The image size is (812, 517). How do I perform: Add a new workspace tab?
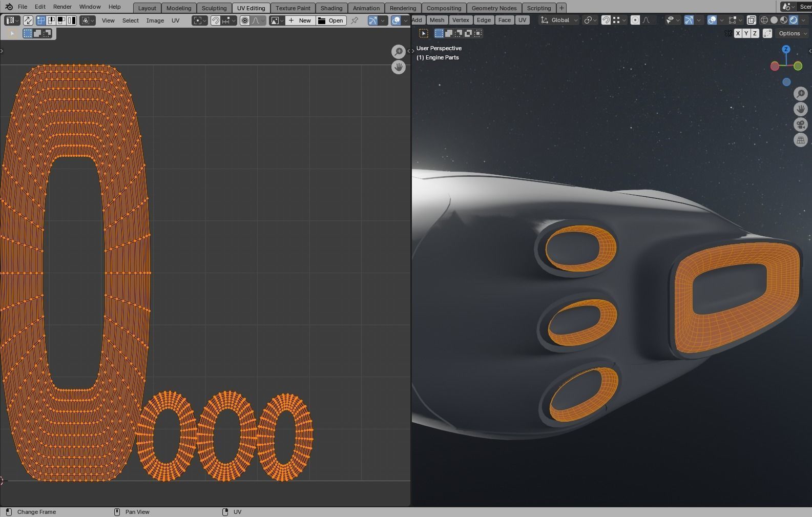pyautogui.click(x=561, y=8)
